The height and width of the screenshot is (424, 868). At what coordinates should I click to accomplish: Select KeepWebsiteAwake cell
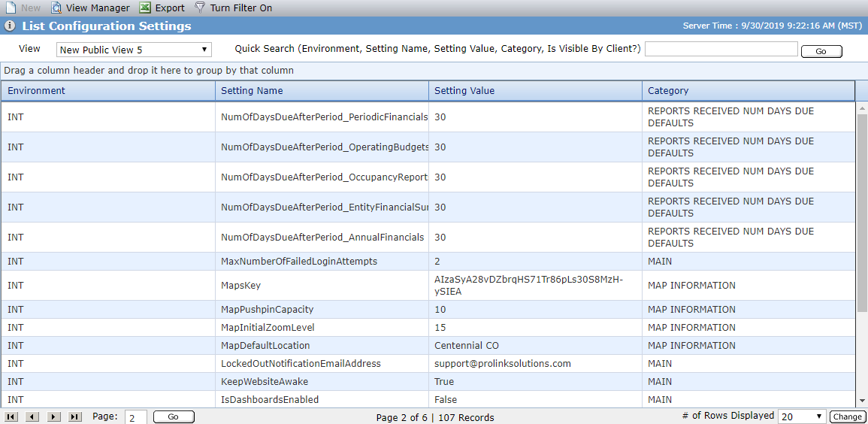322,382
